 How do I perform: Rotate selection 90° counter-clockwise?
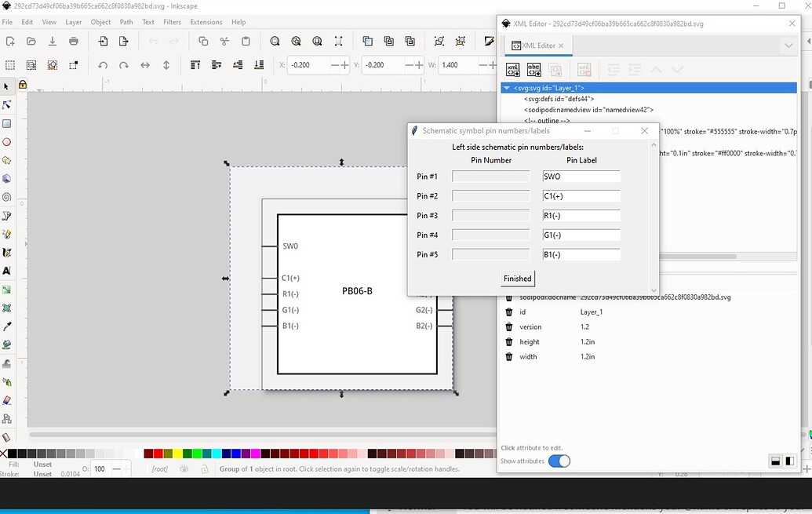coord(103,65)
